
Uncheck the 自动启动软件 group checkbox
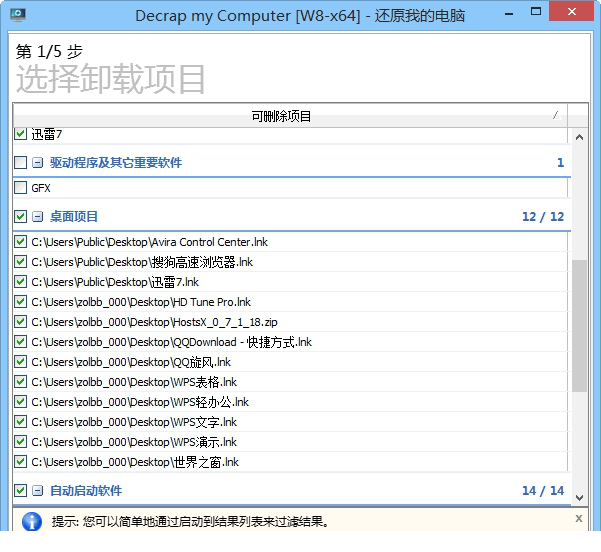pyautogui.click(x=20, y=490)
